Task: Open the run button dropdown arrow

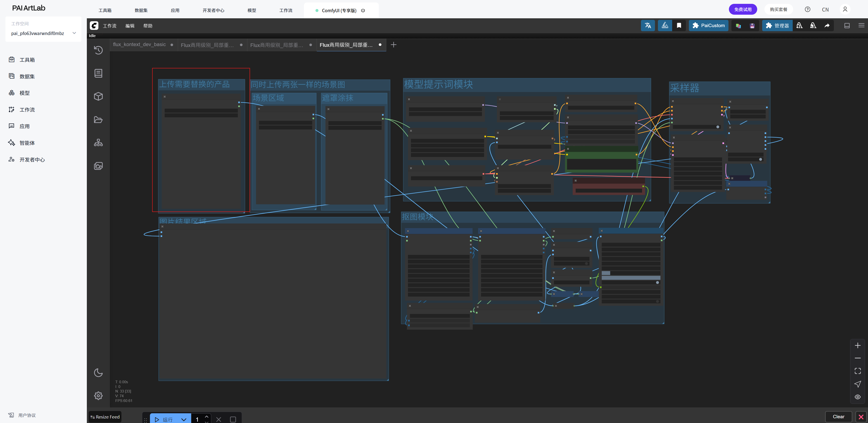Action: click(x=184, y=419)
